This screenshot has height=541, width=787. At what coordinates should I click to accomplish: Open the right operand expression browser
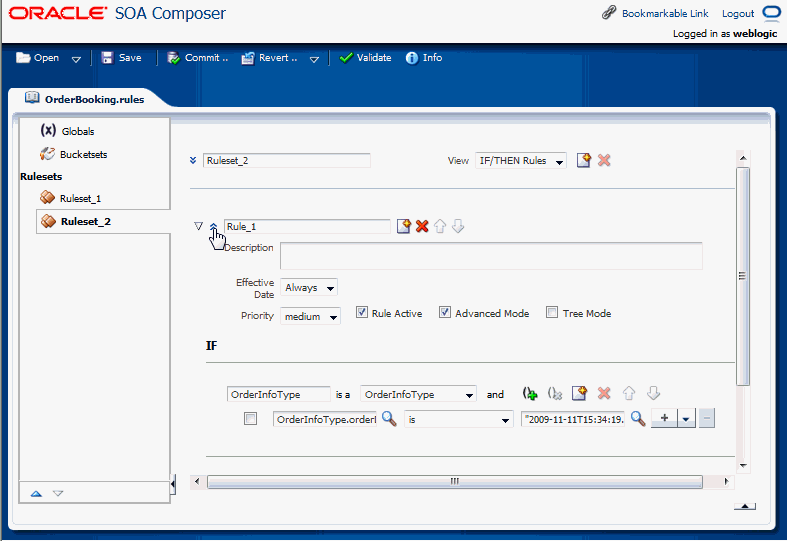tap(637, 418)
